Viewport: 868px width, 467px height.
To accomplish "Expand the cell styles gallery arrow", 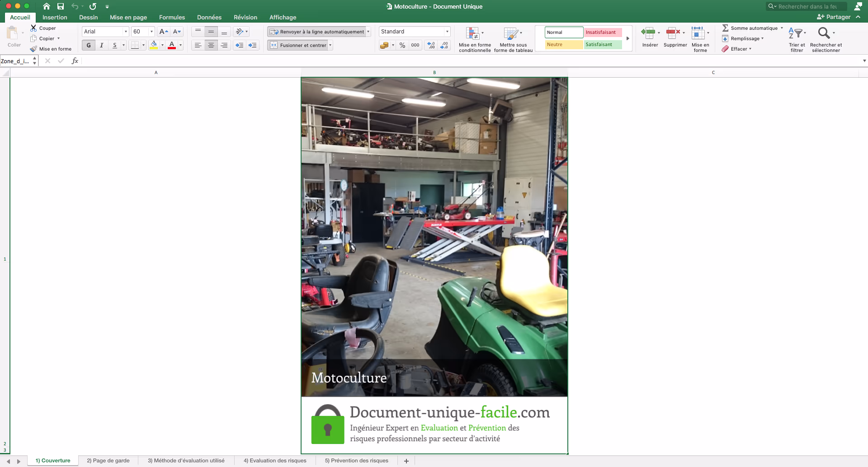I will [627, 38].
